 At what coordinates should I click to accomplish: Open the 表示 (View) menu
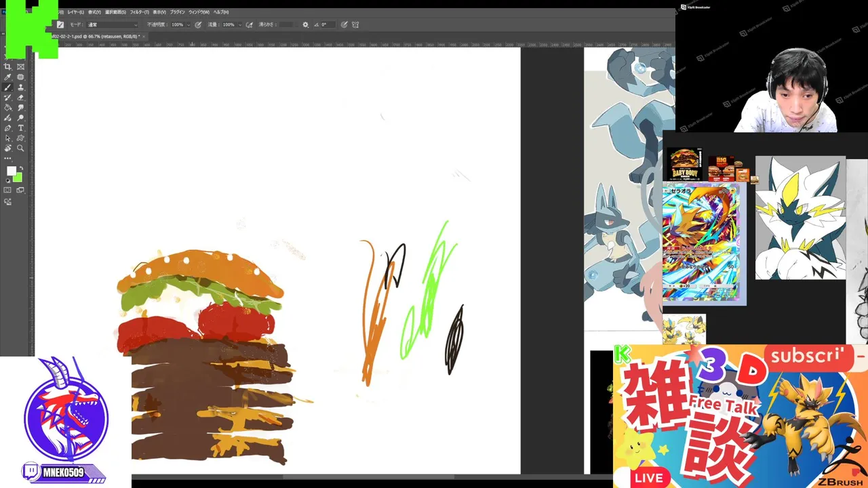click(159, 12)
